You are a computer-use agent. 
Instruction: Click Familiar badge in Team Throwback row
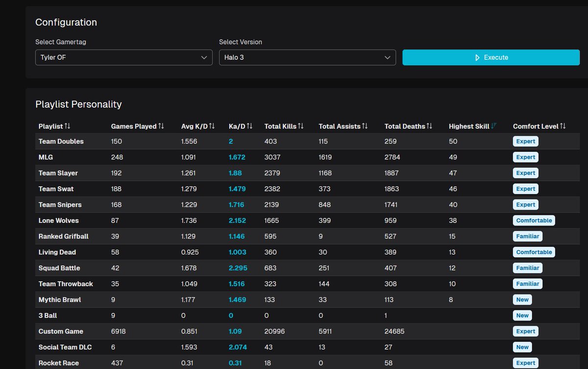click(x=527, y=284)
